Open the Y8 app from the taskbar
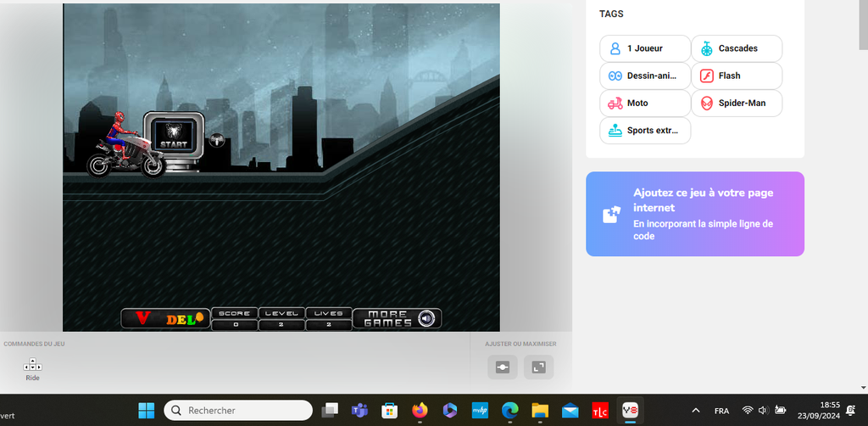Viewport: 868px width, 426px height. (x=630, y=411)
